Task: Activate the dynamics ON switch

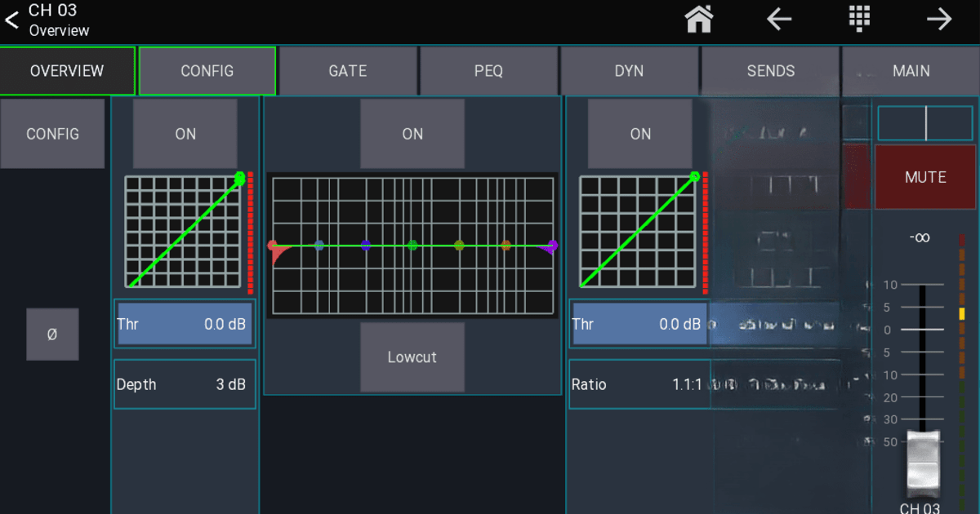Action: tap(640, 133)
